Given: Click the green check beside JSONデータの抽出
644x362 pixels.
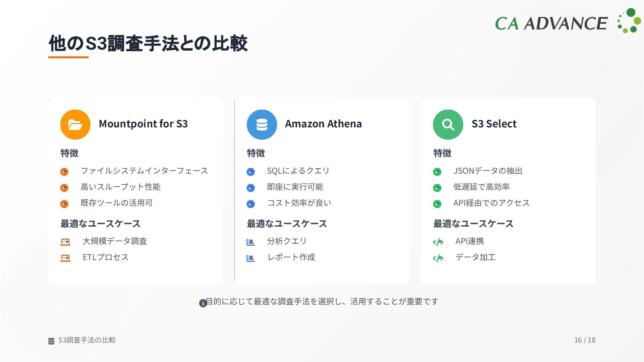Looking at the screenshot, I should click(x=437, y=172).
